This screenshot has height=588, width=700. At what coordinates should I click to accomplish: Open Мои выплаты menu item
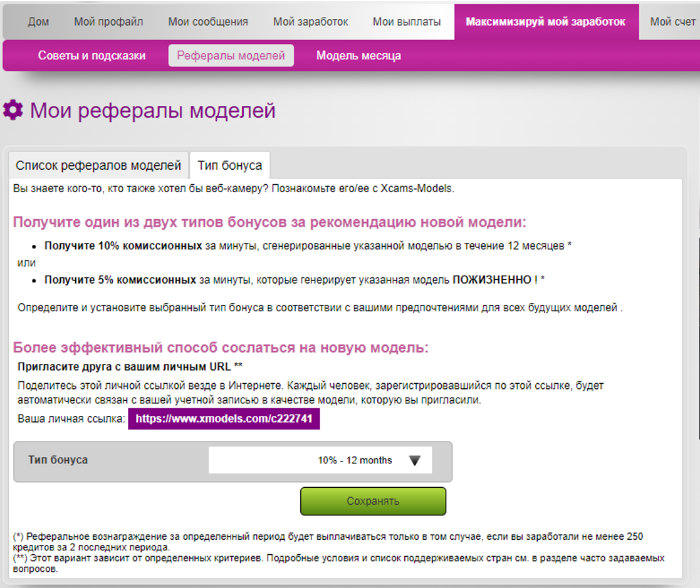tap(407, 21)
